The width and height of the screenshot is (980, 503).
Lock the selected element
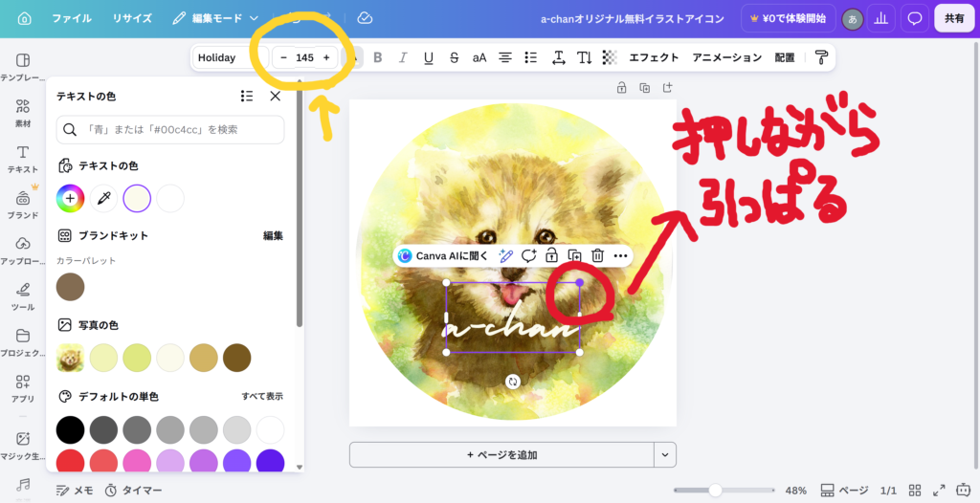pos(551,255)
